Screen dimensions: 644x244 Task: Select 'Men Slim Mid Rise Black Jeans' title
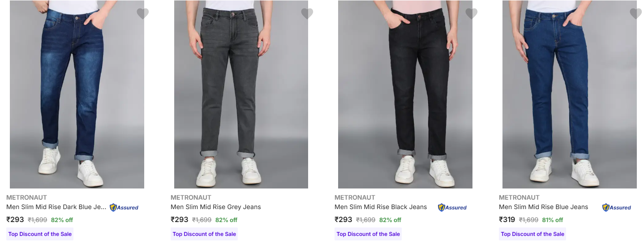pos(381,207)
